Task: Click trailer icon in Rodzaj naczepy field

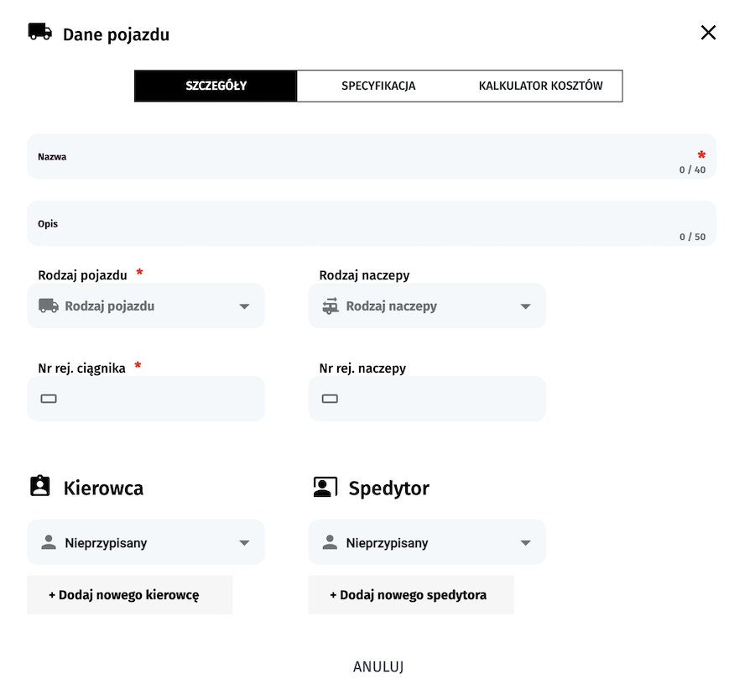Action: click(331, 306)
